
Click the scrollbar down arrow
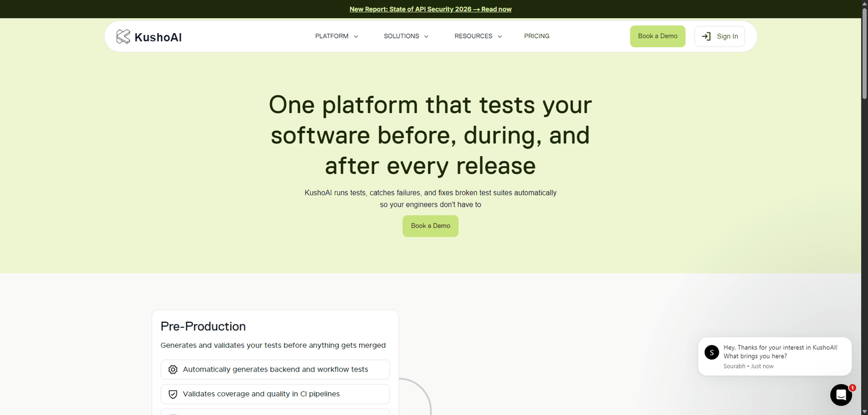coord(864,411)
